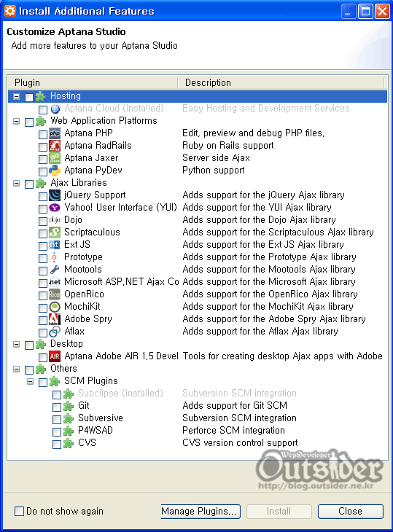
Task: Click 'Python support' description text
Action: [214, 171]
